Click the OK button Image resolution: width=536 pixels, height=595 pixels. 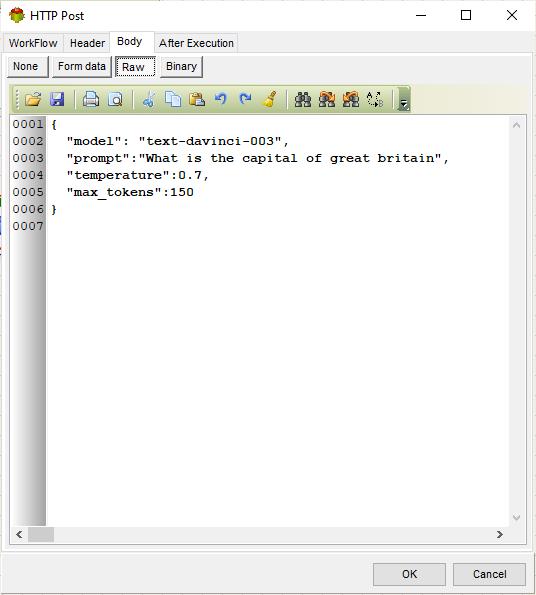[409, 574]
